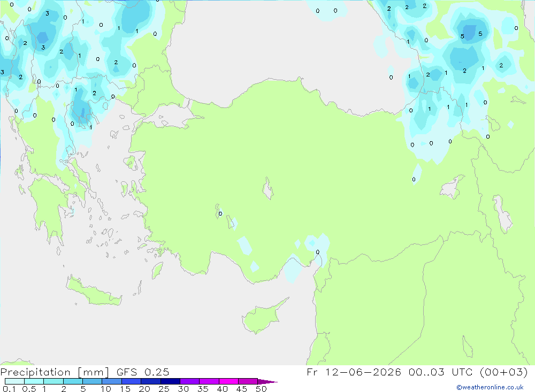This screenshot has width=535, height=392.
Task: Click the legend label '35'
Action: (203, 389)
